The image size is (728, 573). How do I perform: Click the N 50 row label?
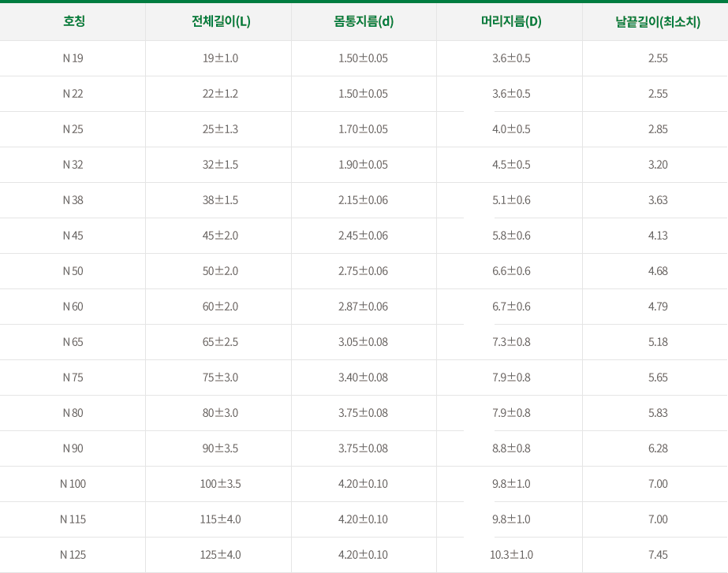pyautogui.click(x=73, y=271)
